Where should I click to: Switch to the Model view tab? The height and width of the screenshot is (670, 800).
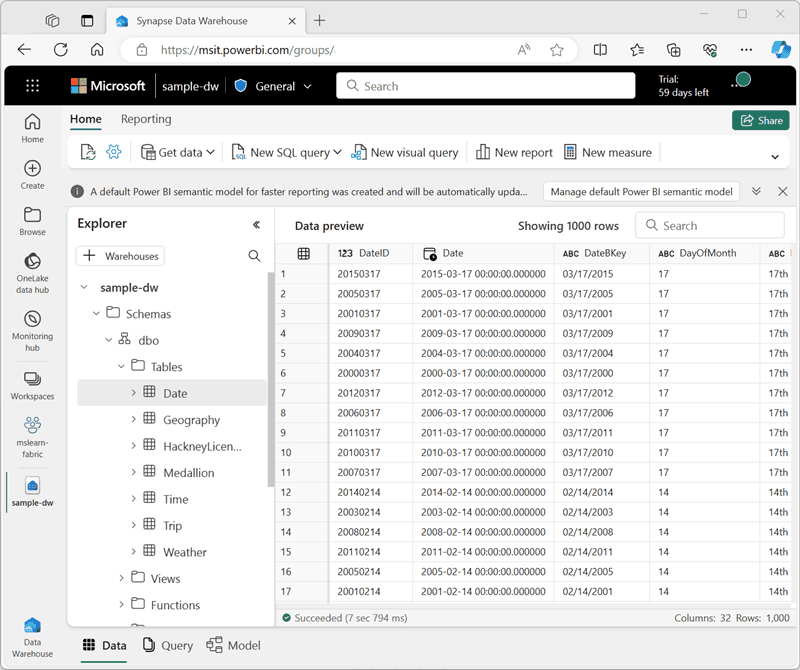pos(233,645)
